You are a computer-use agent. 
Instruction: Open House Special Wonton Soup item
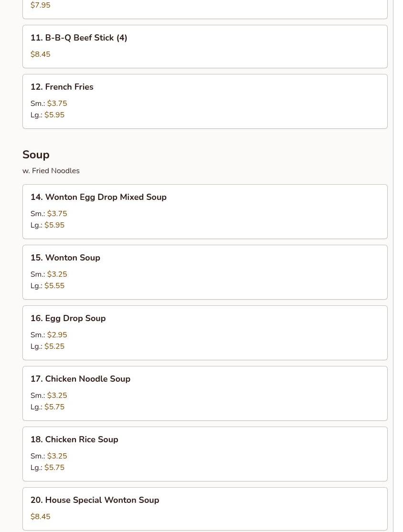point(205,509)
